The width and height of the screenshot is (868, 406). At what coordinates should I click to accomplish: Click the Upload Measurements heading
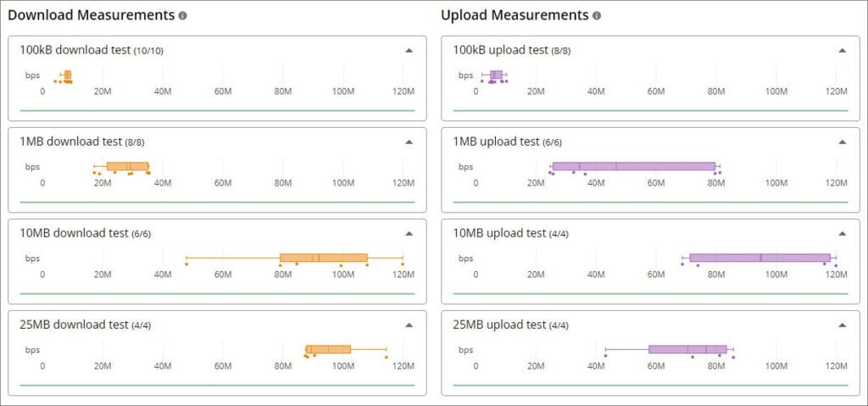[515, 15]
